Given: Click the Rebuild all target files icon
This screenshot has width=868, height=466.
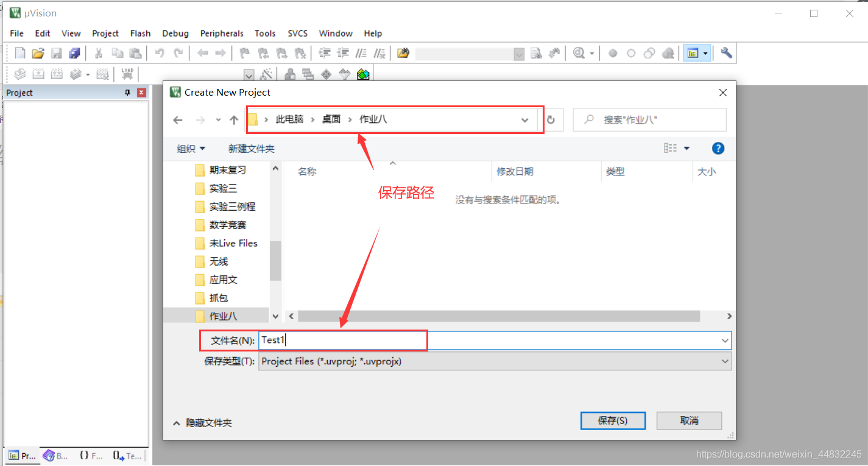Looking at the screenshot, I should coord(57,74).
